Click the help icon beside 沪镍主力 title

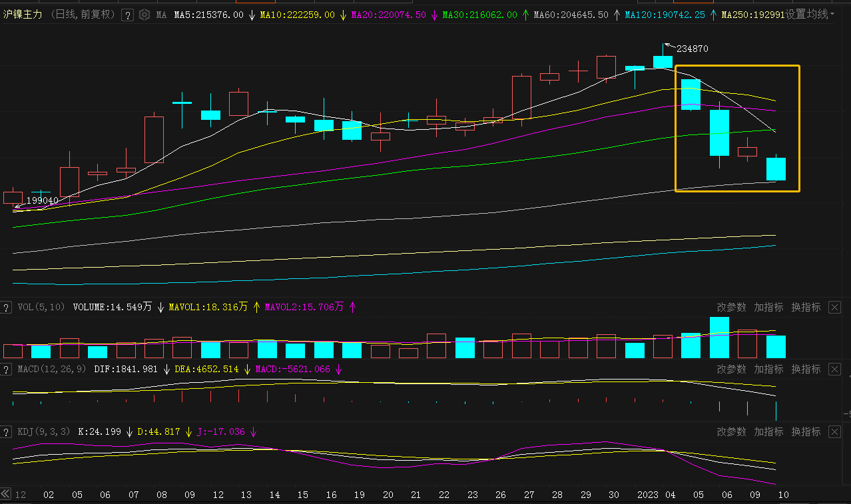click(x=127, y=15)
